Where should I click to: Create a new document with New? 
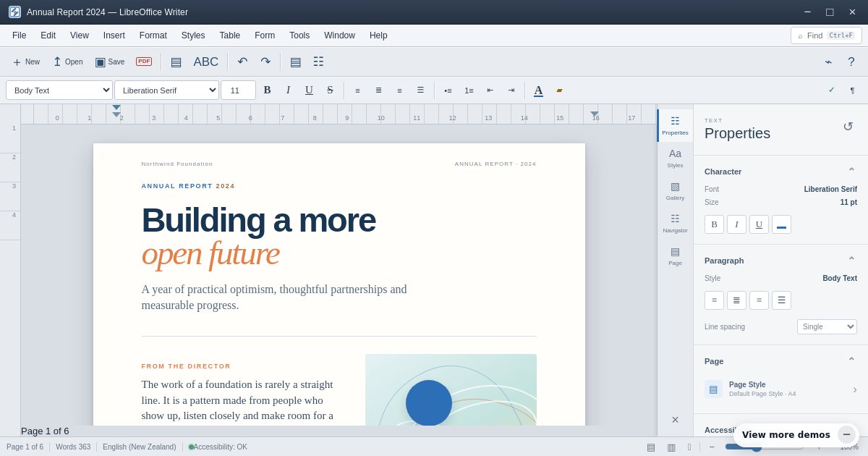(x=25, y=62)
